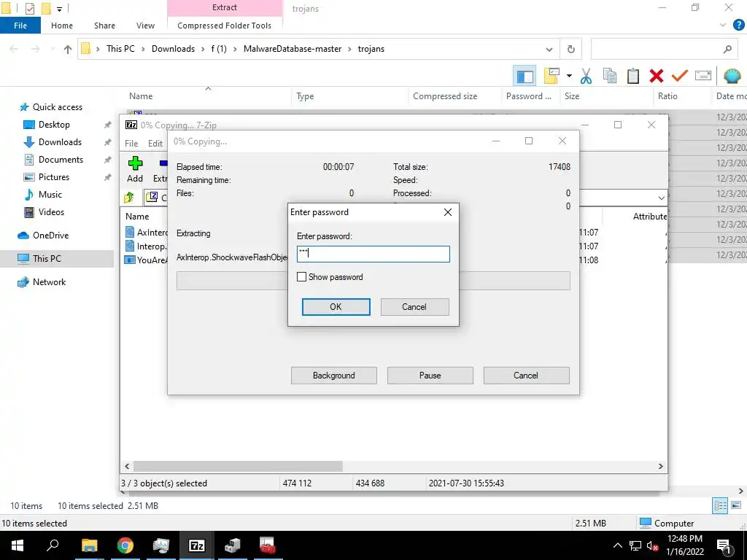Sort by the Type column header

pyautogui.click(x=305, y=96)
